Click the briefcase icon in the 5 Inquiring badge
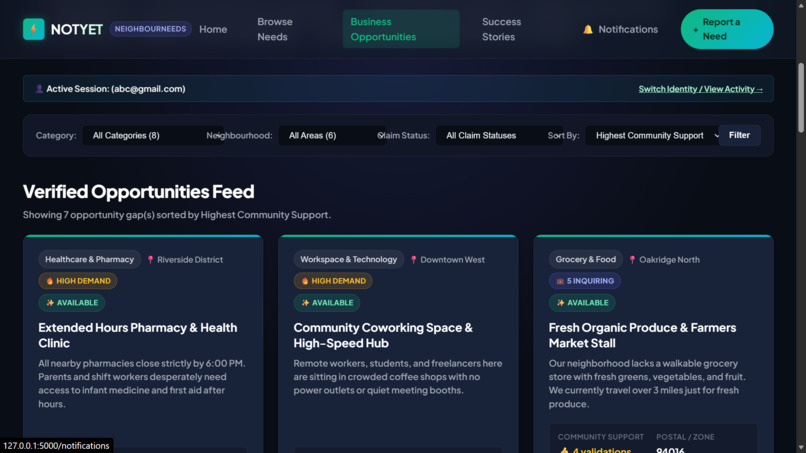The width and height of the screenshot is (806, 453). pos(560,281)
